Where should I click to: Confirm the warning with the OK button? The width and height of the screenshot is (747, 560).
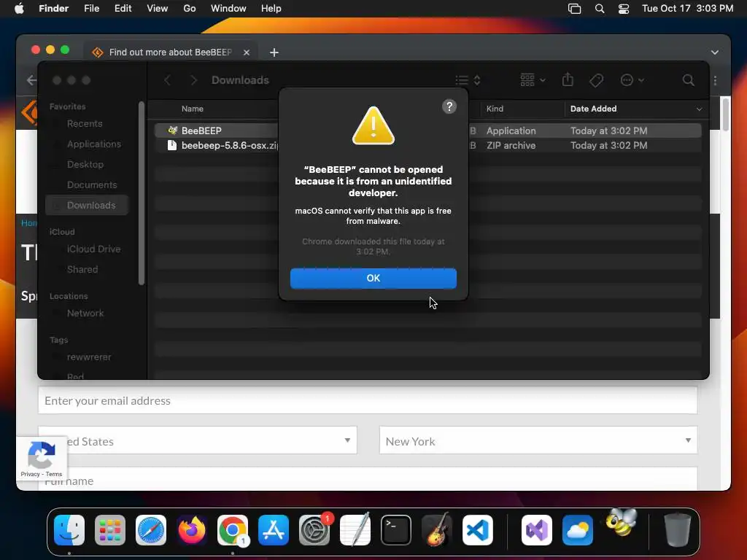(x=373, y=278)
